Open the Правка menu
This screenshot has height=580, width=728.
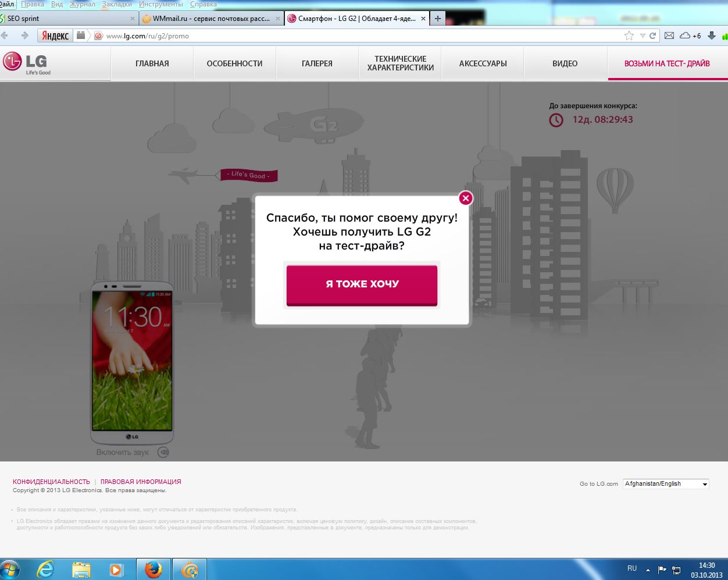33,4
